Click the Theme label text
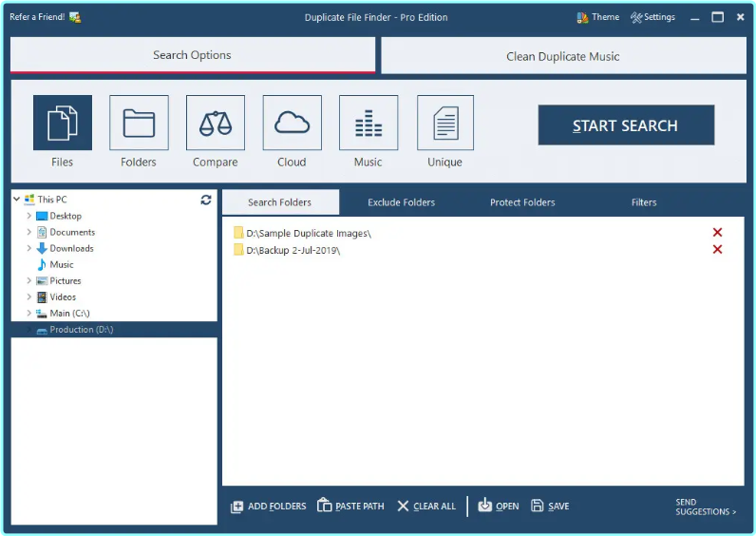 coord(606,17)
